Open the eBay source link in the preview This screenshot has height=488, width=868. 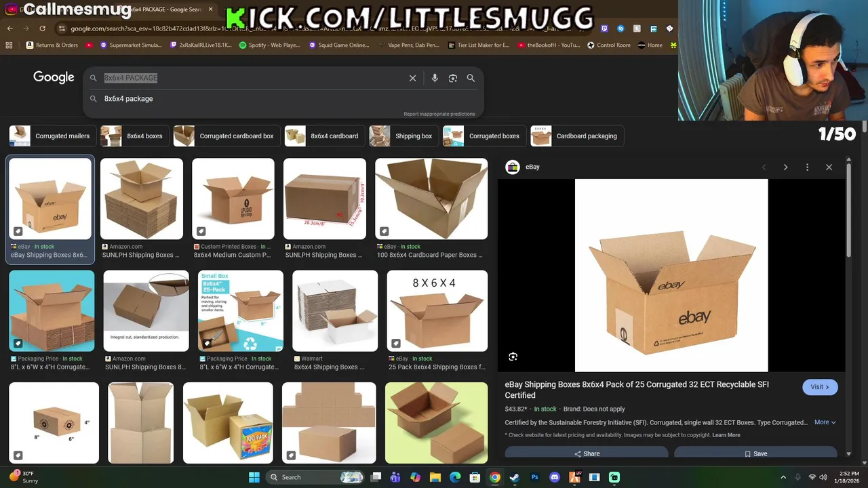(x=524, y=167)
